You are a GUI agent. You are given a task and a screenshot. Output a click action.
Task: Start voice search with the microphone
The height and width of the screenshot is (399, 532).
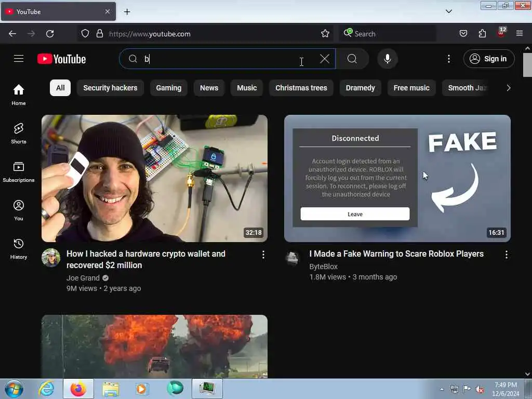pos(387,59)
